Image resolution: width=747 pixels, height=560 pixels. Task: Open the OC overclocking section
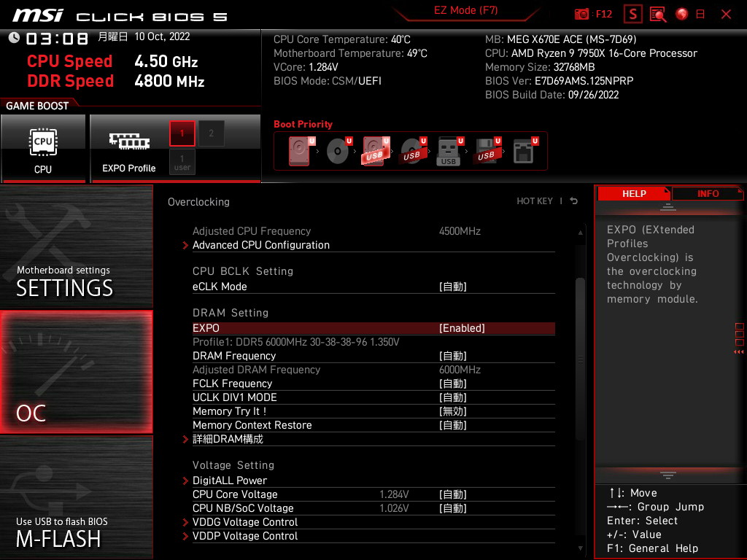[76, 372]
